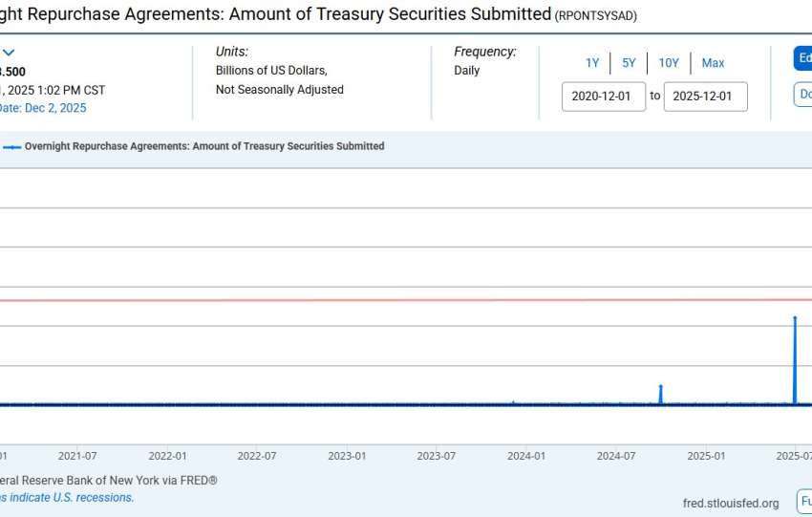Click the Download button
The image size is (812, 517).
tap(803, 95)
